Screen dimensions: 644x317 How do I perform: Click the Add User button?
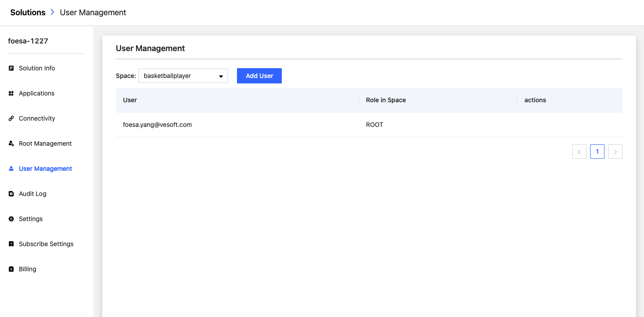(259, 76)
